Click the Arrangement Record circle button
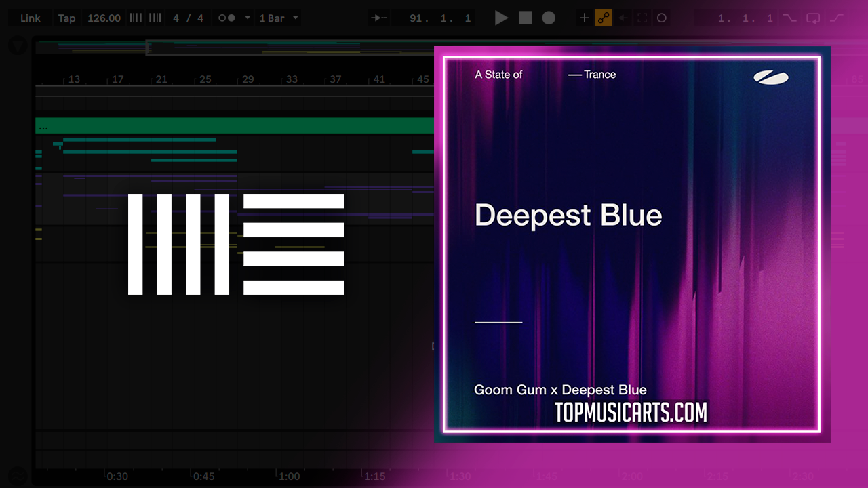The width and height of the screenshot is (868, 488). tap(549, 18)
